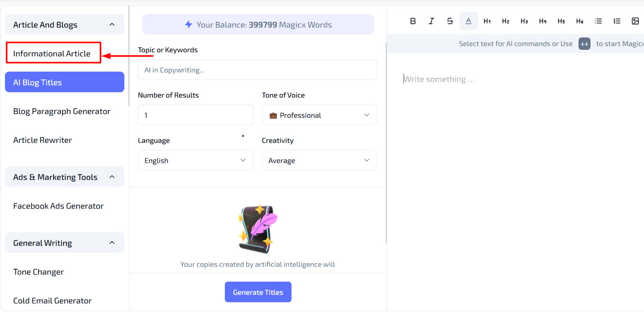644x313 pixels.
Task: Set Heading 2 style (H2)
Action: pyautogui.click(x=506, y=21)
